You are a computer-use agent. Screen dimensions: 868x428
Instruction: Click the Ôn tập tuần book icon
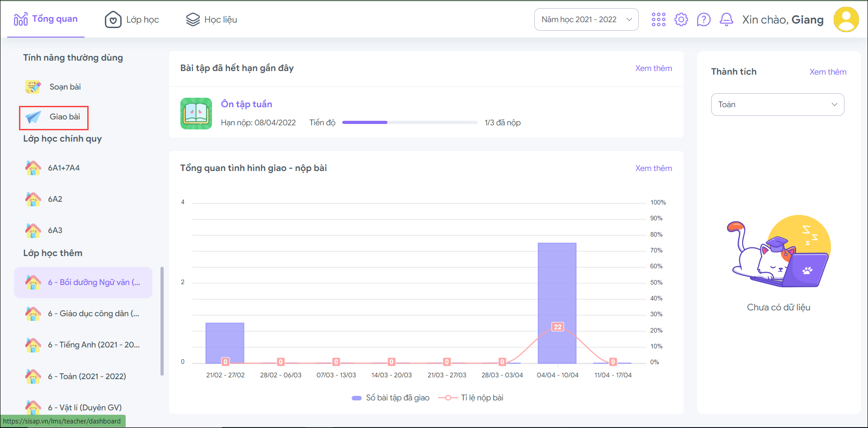196,114
